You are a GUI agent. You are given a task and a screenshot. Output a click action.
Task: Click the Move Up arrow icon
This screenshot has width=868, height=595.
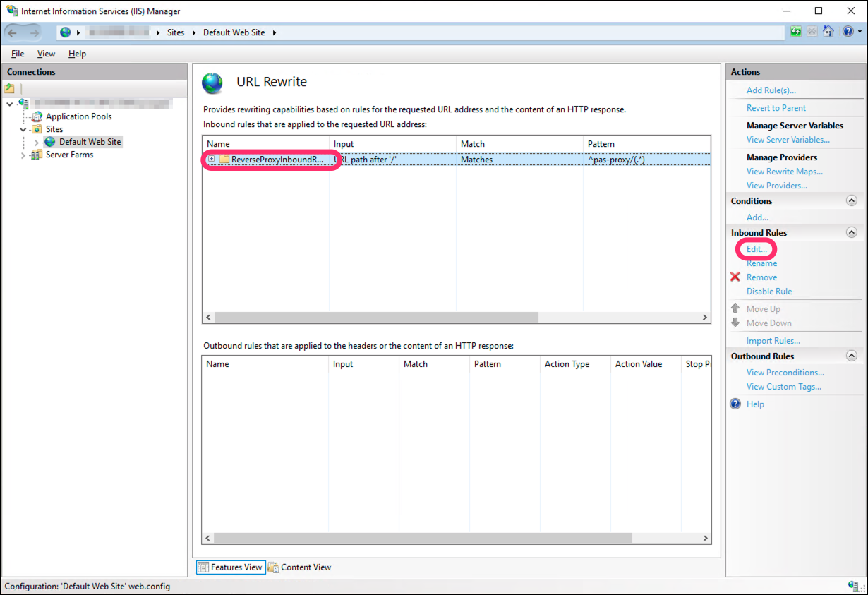[x=735, y=308]
